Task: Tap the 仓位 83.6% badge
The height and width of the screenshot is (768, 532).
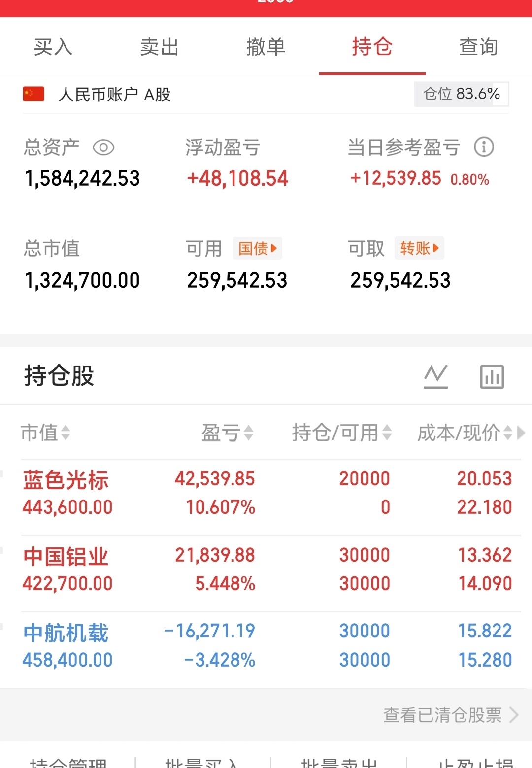Action: tap(462, 94)
